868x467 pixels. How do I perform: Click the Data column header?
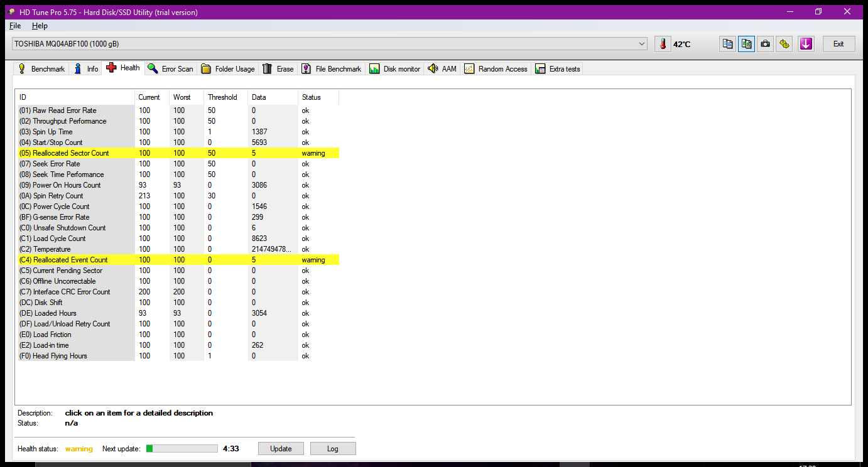point(273,97)
